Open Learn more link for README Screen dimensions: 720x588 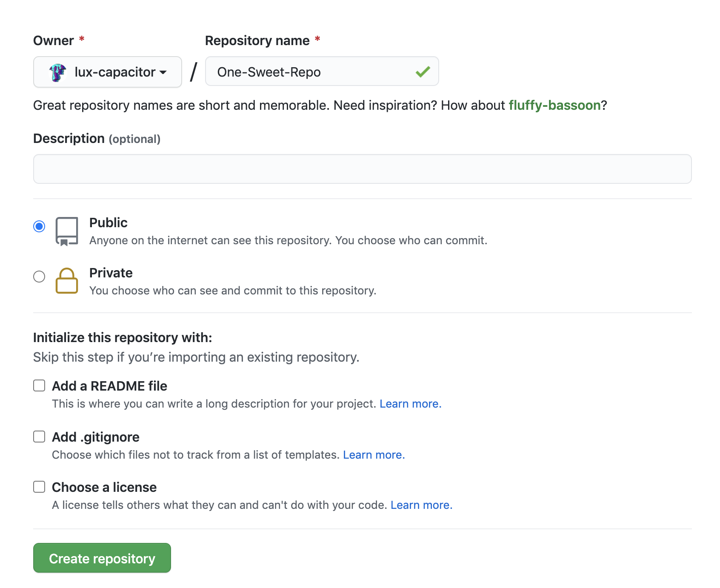(410, 404)
